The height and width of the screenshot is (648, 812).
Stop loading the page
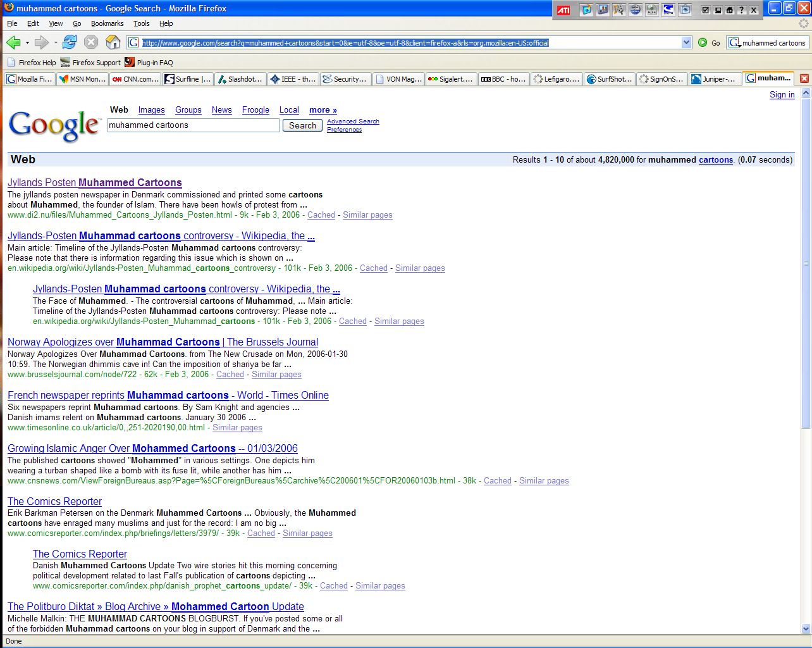pyautogui.click(x=91, y=42)
